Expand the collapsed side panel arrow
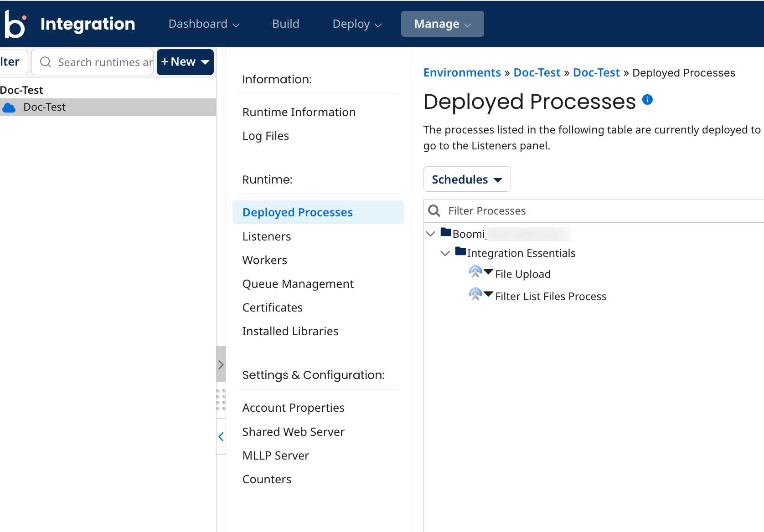764x532 pixels. pos(221,364)
